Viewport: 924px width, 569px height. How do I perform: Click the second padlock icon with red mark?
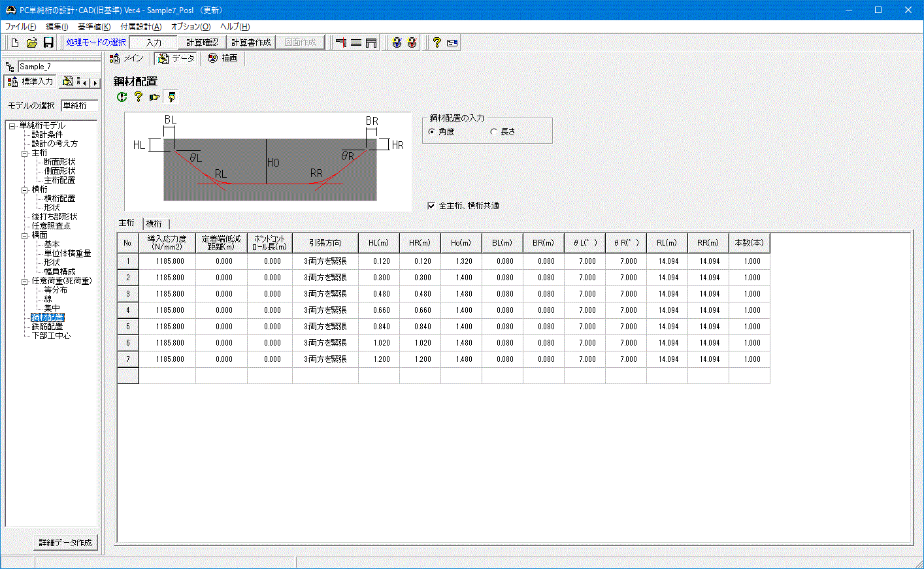(x=412, y=42)
